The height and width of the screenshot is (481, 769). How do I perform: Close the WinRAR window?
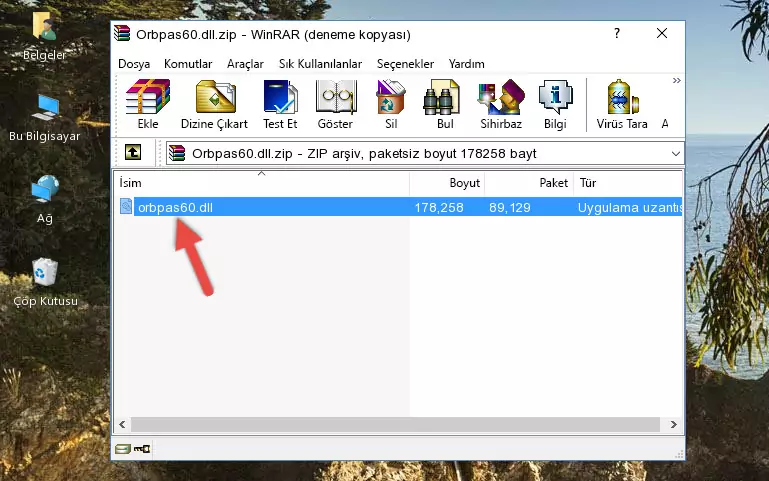662,33
